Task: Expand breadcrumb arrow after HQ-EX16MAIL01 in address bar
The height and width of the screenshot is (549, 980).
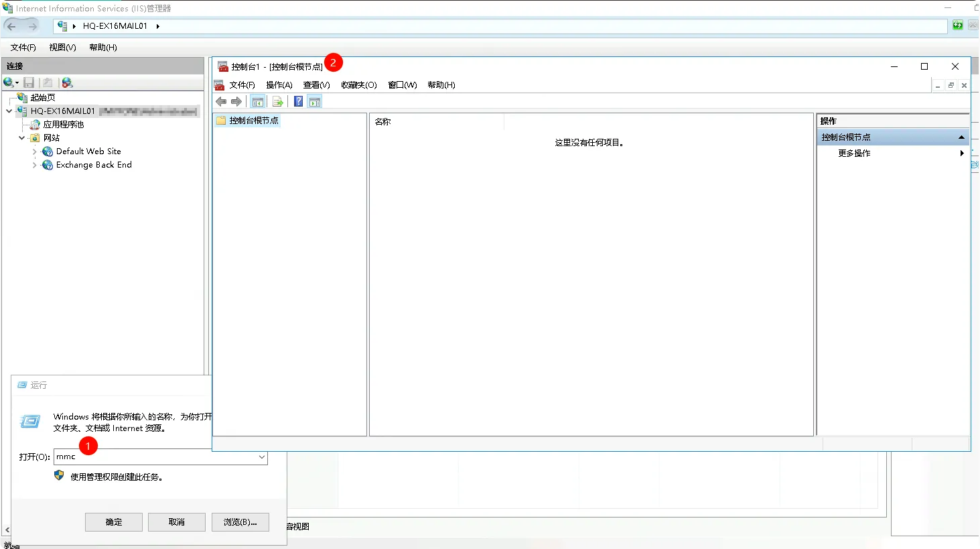Action: (158, 26)
